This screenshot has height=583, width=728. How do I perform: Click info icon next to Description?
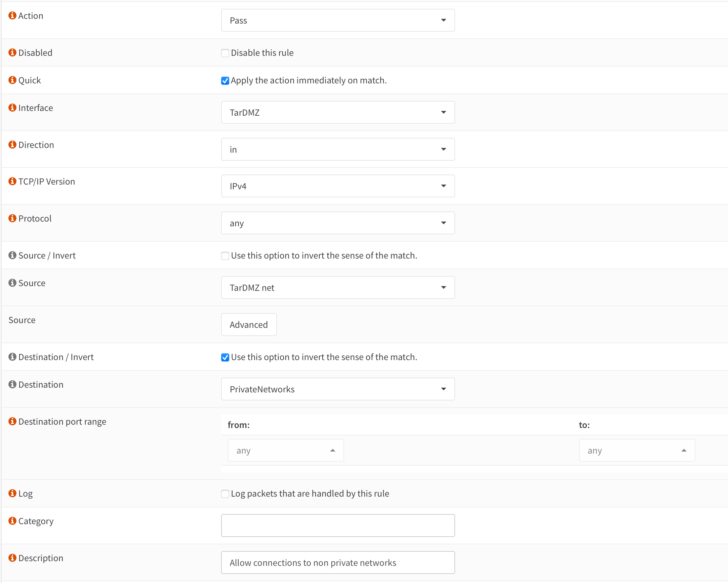coord(12,558)
